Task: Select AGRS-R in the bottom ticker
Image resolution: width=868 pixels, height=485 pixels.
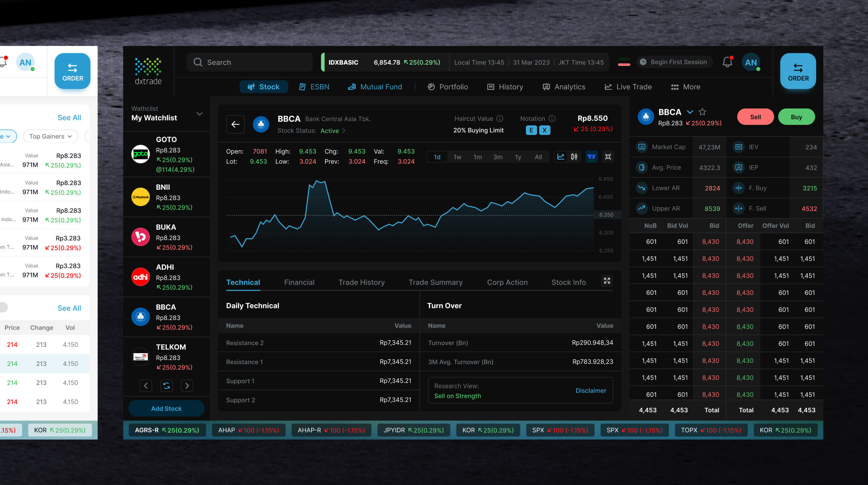Action: coord(167,430)
